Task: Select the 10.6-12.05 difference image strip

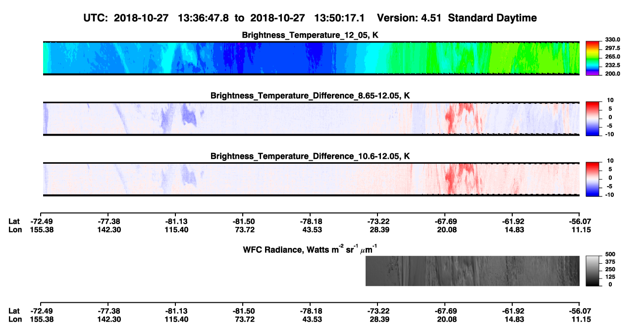Action: coord(311,179)
